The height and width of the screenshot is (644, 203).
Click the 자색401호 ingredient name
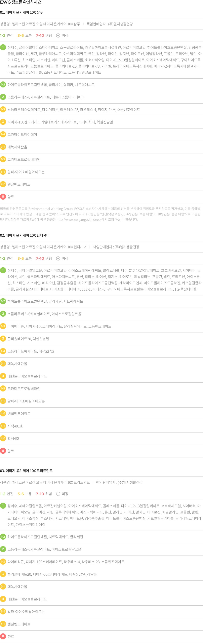pyautogui.click(x=15, y=426)
